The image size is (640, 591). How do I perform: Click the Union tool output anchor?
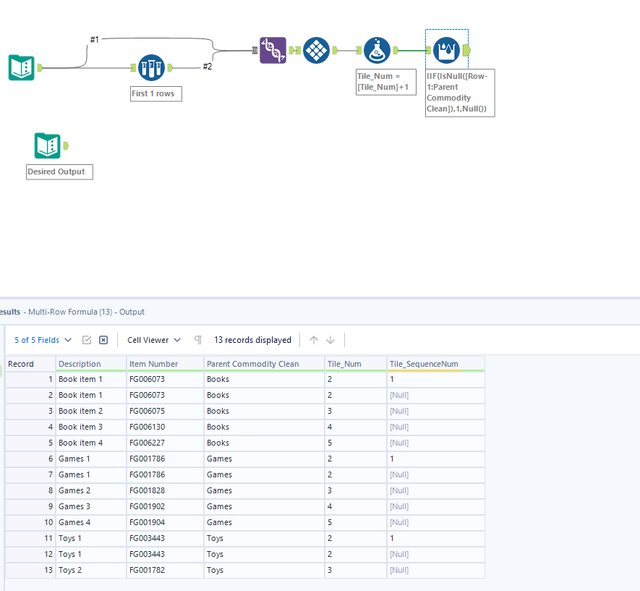(292, 50)
